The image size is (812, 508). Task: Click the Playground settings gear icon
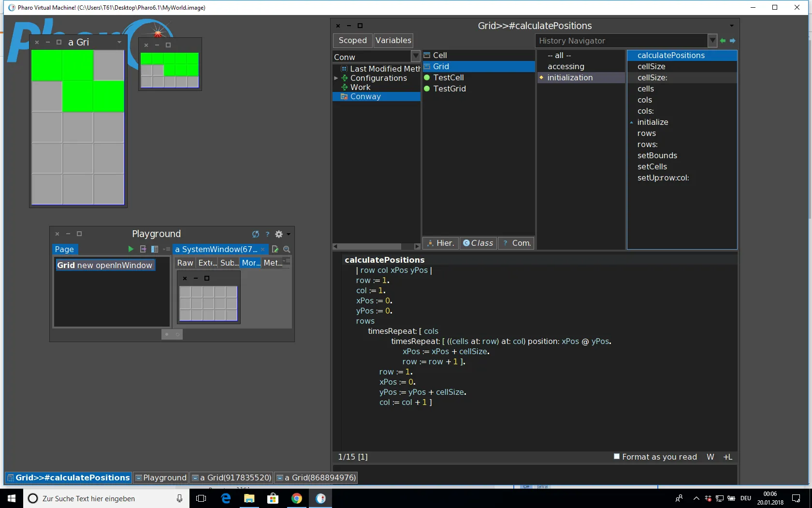279,234
